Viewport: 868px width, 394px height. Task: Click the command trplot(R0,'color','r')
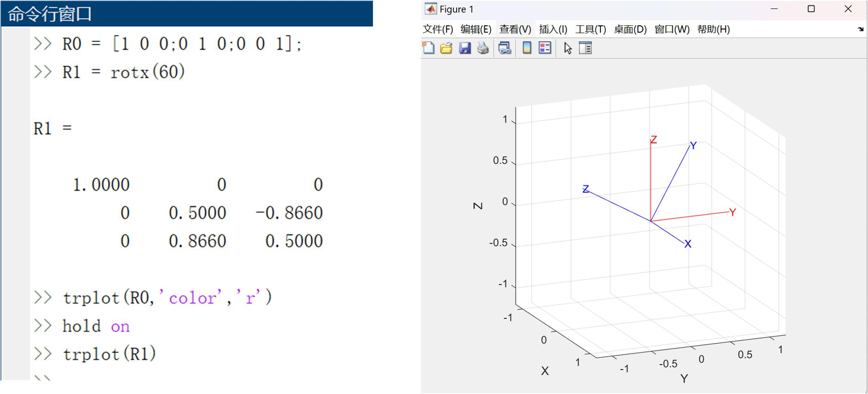pos(168,298)
